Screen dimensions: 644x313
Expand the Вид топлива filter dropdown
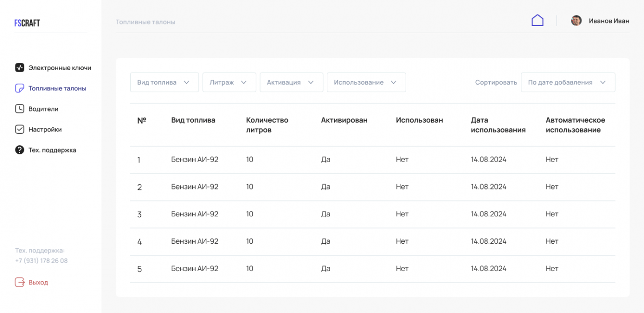[x=164, y=82]
